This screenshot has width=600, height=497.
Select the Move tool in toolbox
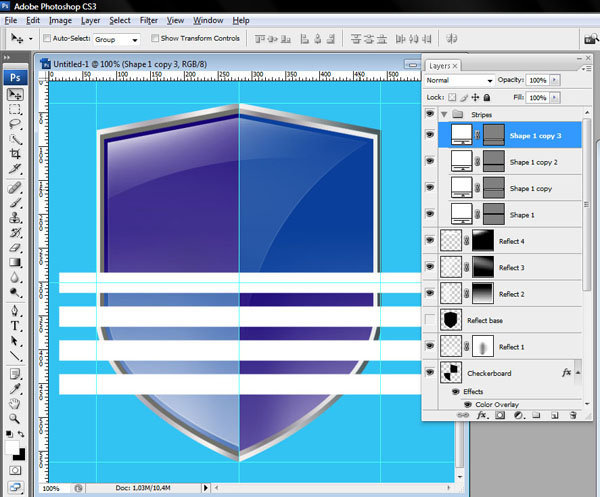(x=15, y=94)
